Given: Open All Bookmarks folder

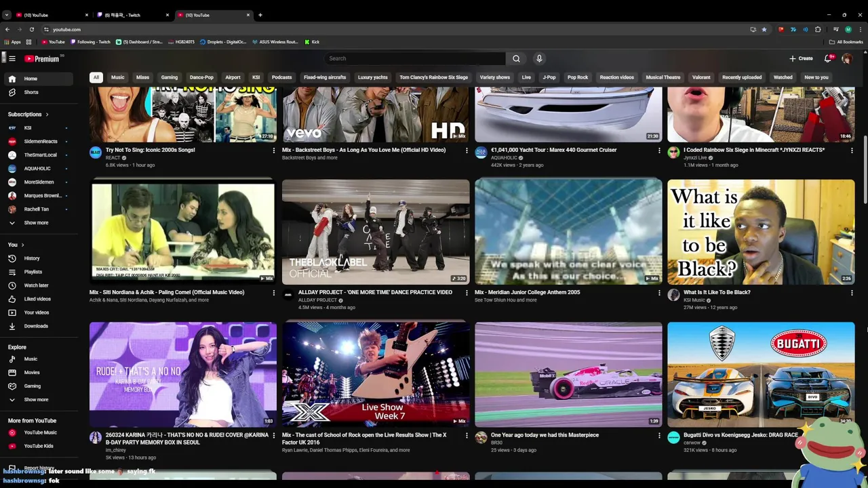Looking at the screenshot, I should (x=846, y=42).
